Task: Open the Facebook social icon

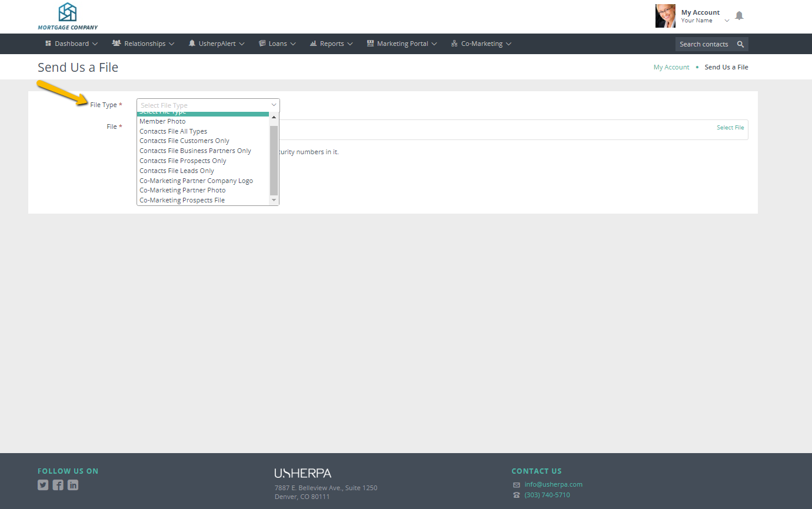Action: (x=58, y=485)
